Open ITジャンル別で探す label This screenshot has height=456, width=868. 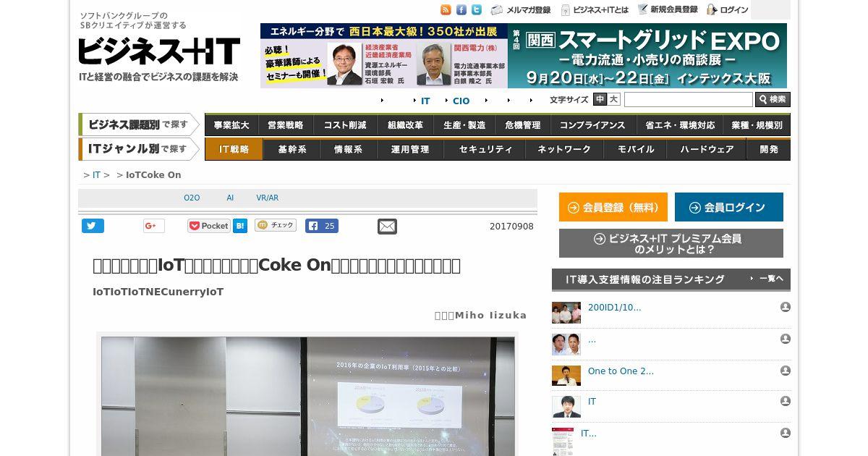[x=139, y=149]
